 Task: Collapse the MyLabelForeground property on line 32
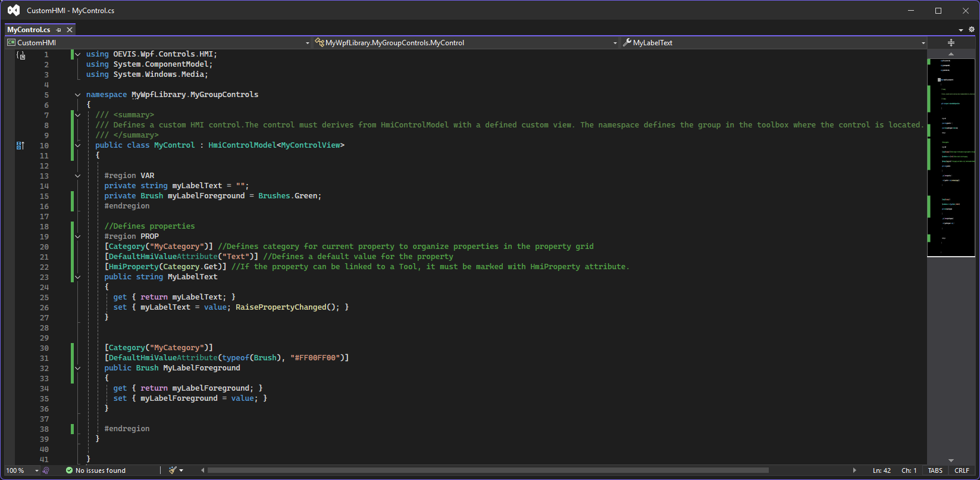[77, 368]
